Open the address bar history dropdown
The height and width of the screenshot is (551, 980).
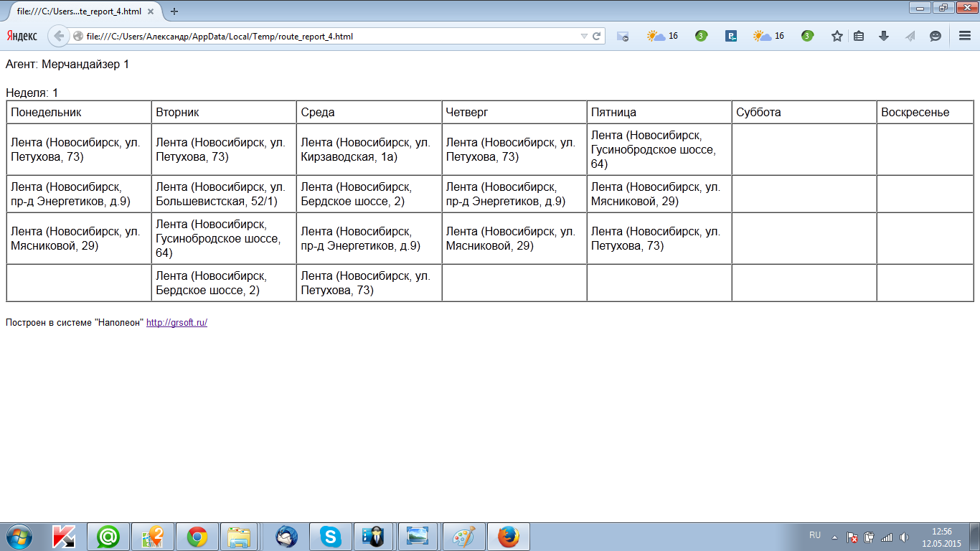(x=584, y=36)
